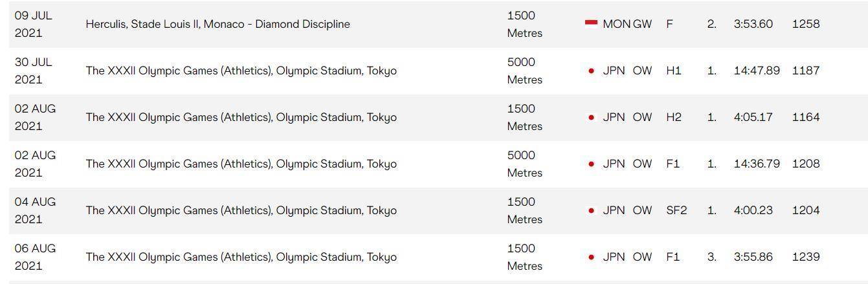Open the Olympic Games entry dated 30 JUL 2021
Viewport: 868px width, 284px height.
click(x=241, y=71)
